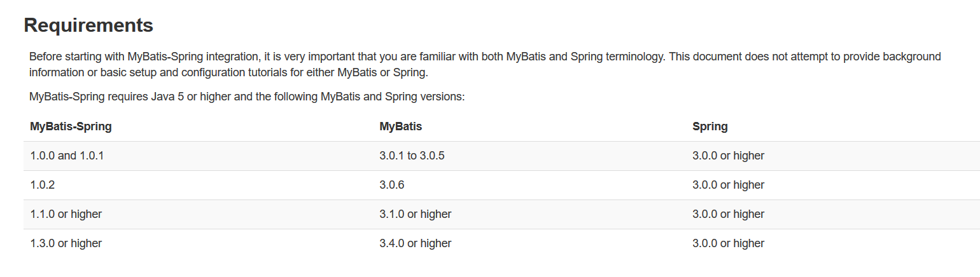This screenshot has width=980, height=277.
Task: Click the '3.0.6' MyBatis version cell
Action: click(392, 185)
